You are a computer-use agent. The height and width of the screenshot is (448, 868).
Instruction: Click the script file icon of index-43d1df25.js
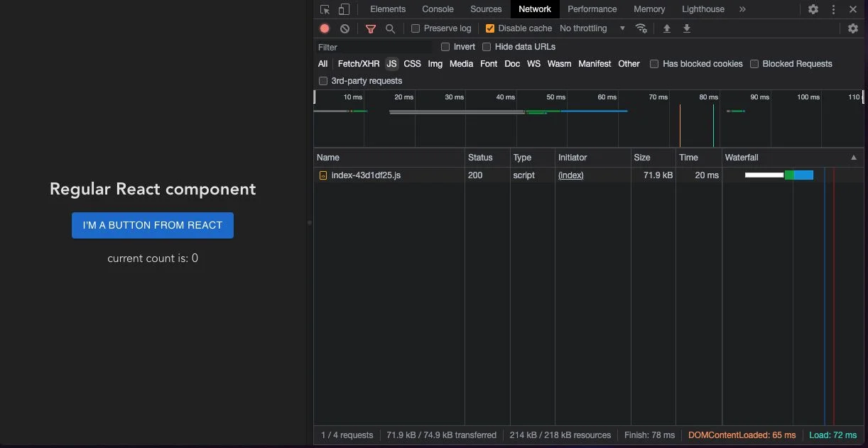point(323,175)
